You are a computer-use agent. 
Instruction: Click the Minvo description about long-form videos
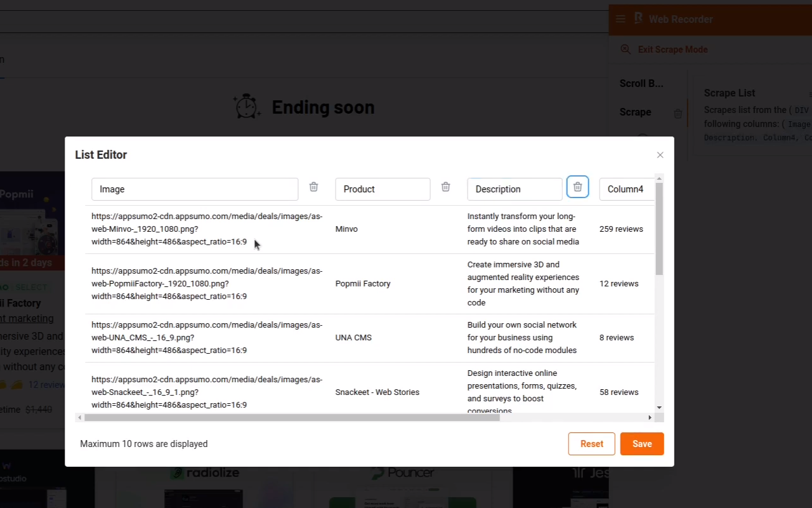click(x=523, y=229)
